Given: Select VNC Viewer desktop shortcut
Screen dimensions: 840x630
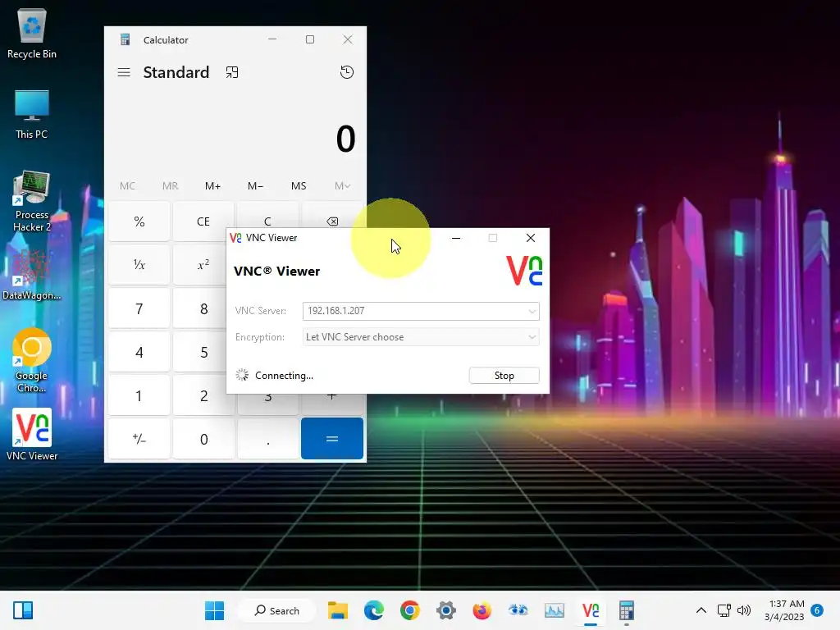Looking at the screenshot, I should pos(32,435).
